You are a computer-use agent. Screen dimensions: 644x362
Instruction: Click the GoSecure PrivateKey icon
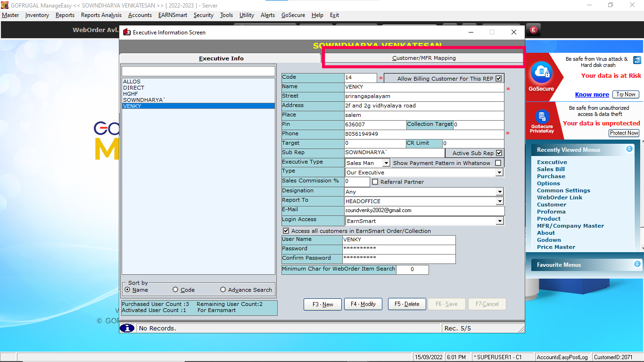542,115
